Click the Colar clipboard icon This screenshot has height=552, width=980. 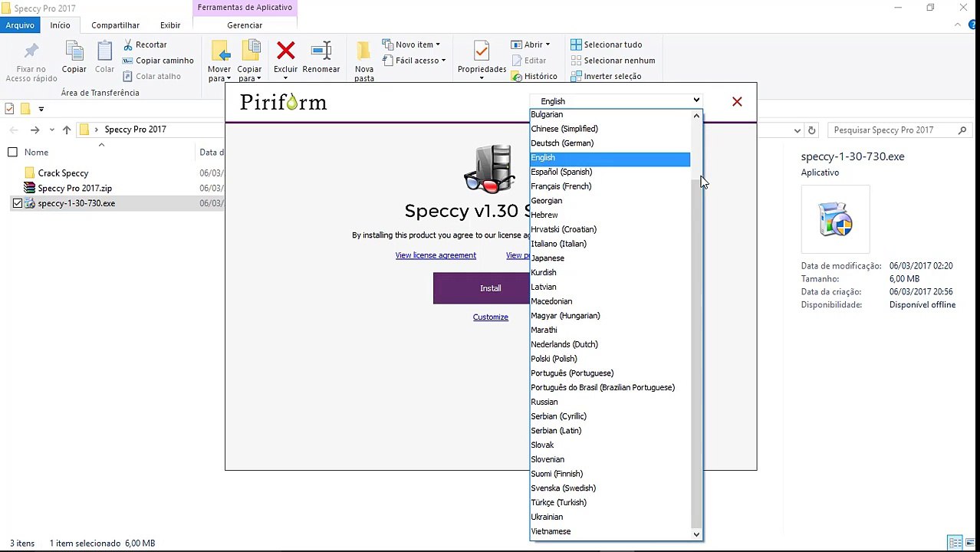pyautogui.click(x=105, y=51)
